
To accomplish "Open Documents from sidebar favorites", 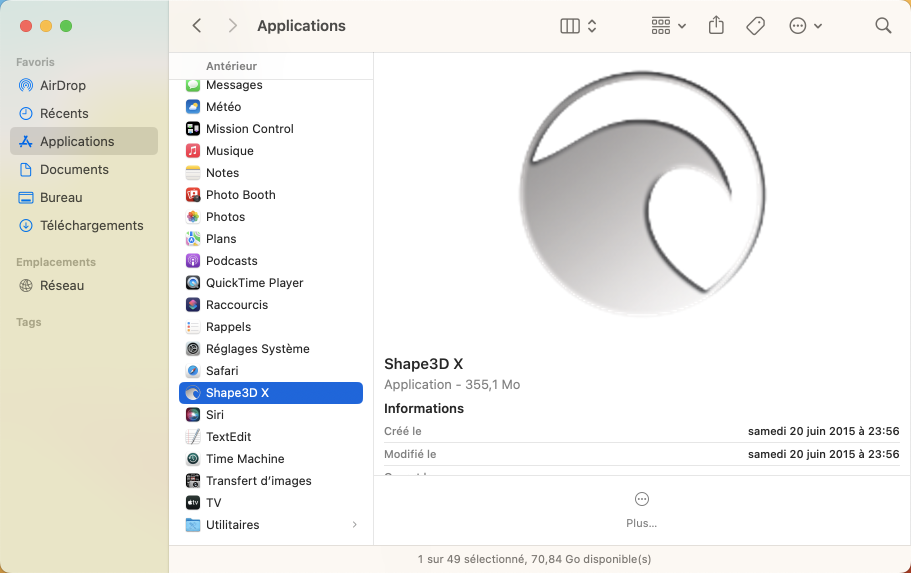I will (x=74, y=170).
